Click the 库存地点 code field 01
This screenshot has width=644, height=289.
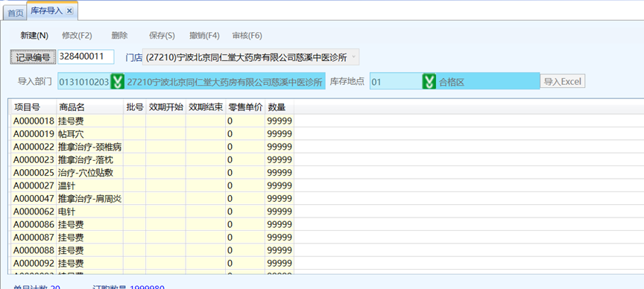coord(396,82)
